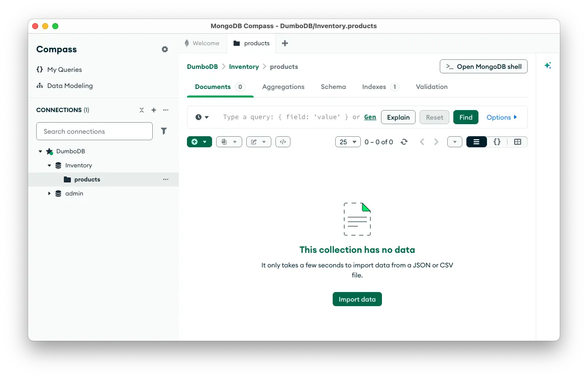Go to next page of documents
This screenshot has height=378, width=588.
[436, 142]
